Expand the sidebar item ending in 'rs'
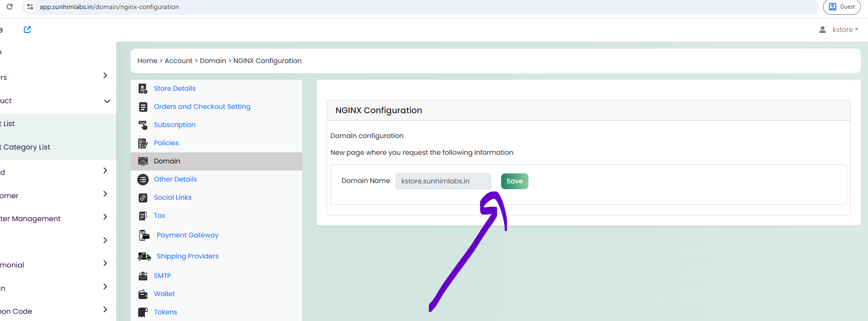This screenshot has height=321, width=868. tap(105, 75)
